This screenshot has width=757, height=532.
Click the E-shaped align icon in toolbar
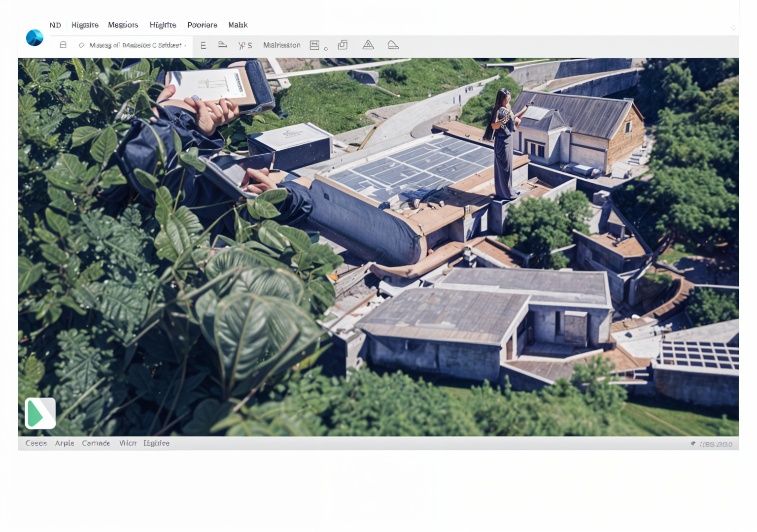[203, 45]
